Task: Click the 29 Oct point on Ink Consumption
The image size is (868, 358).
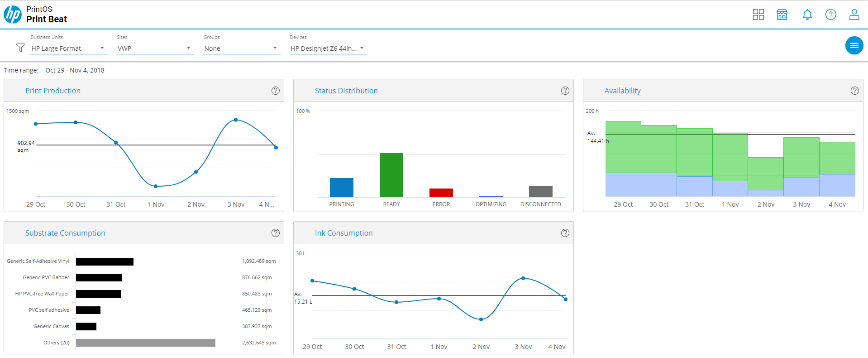Action: 312,281
